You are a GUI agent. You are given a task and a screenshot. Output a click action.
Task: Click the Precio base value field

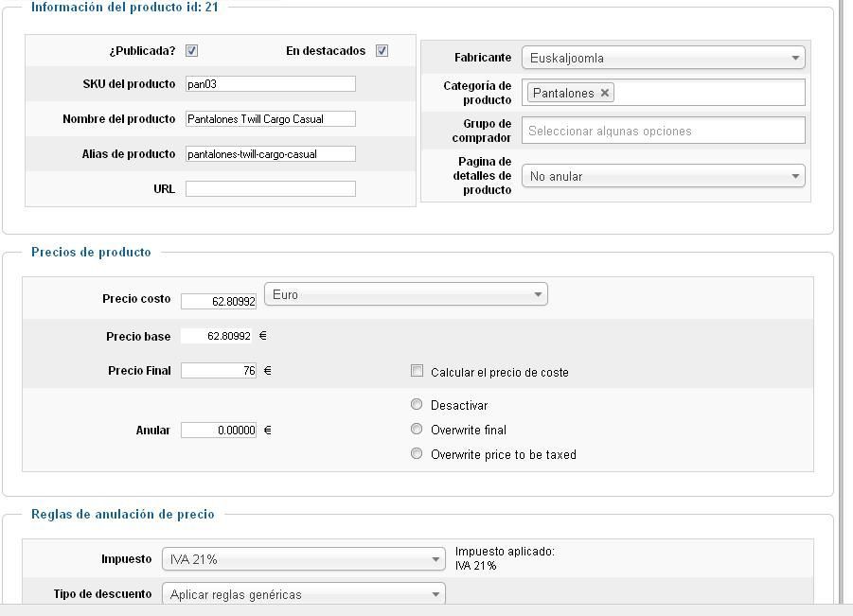[x=217, y=336]
